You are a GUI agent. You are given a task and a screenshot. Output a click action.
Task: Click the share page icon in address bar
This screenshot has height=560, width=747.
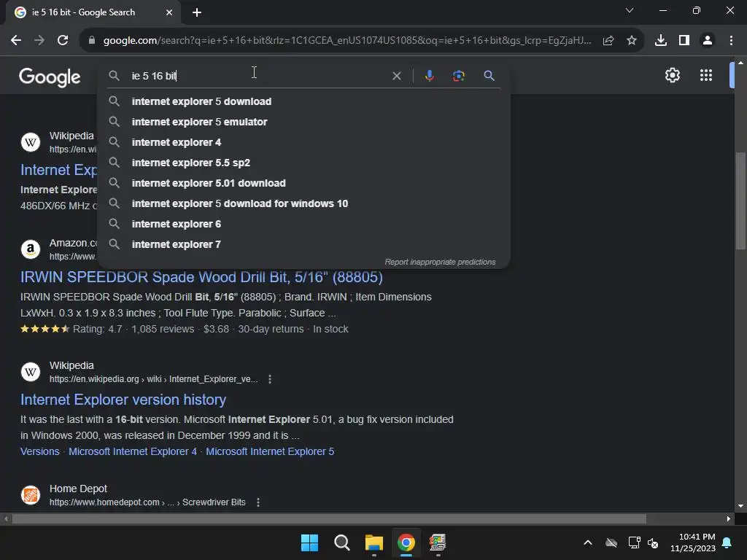click(x=608, y=41)
